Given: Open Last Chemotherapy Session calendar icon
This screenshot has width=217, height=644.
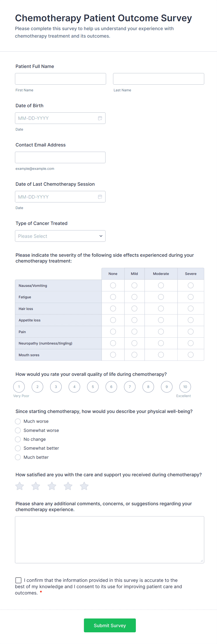Looking at the screenshot, I should 100,197.
